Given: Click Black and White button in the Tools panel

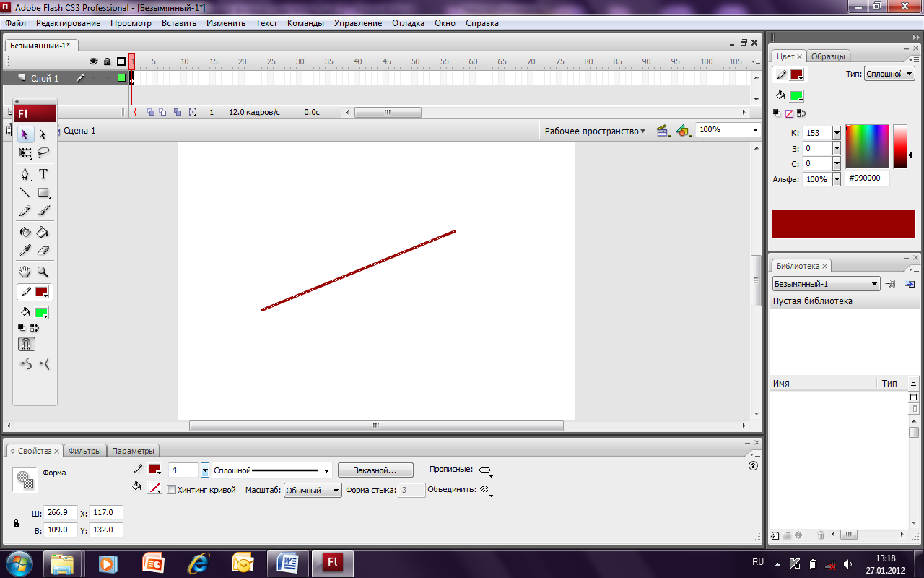Looking at the screenshot, I should click(x=22, y=328).
